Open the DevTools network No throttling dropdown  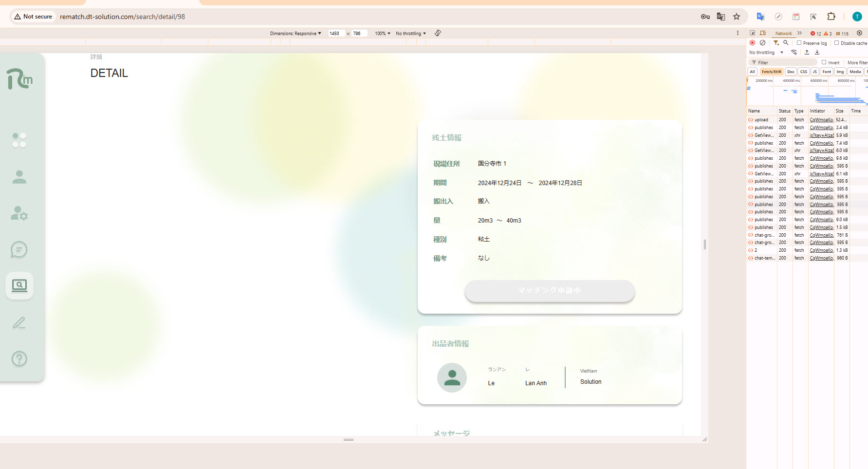tap(766, 53)
